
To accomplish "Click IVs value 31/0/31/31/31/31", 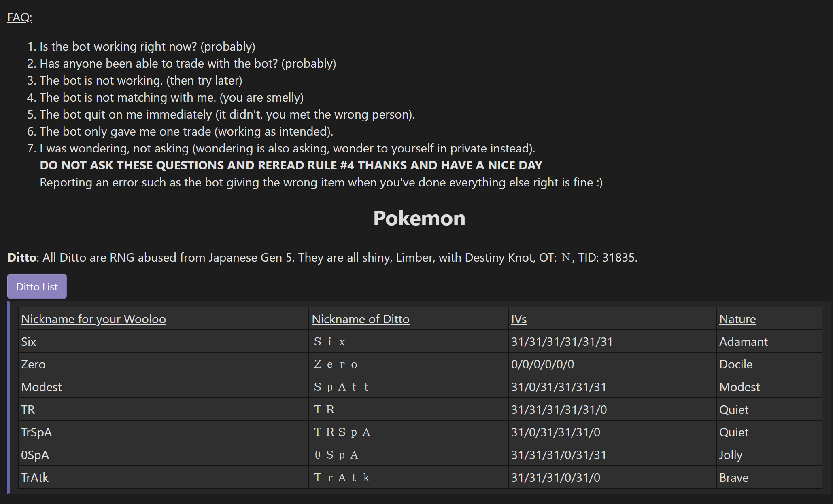I will [559, 387].
